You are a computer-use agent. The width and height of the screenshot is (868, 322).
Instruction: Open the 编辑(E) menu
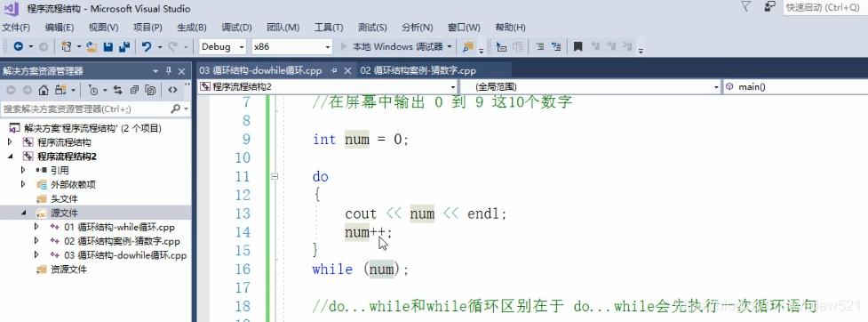pyautogui.click(x=60, y=28)
